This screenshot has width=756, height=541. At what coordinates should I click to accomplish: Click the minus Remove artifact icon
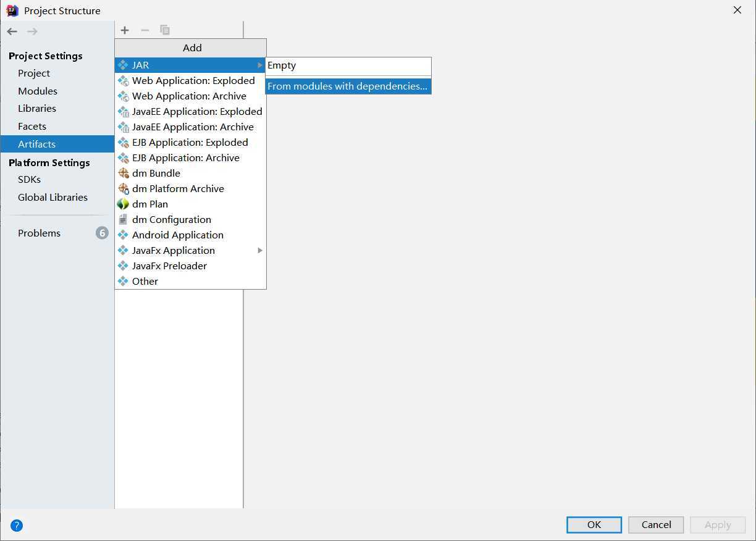(145, 30)
